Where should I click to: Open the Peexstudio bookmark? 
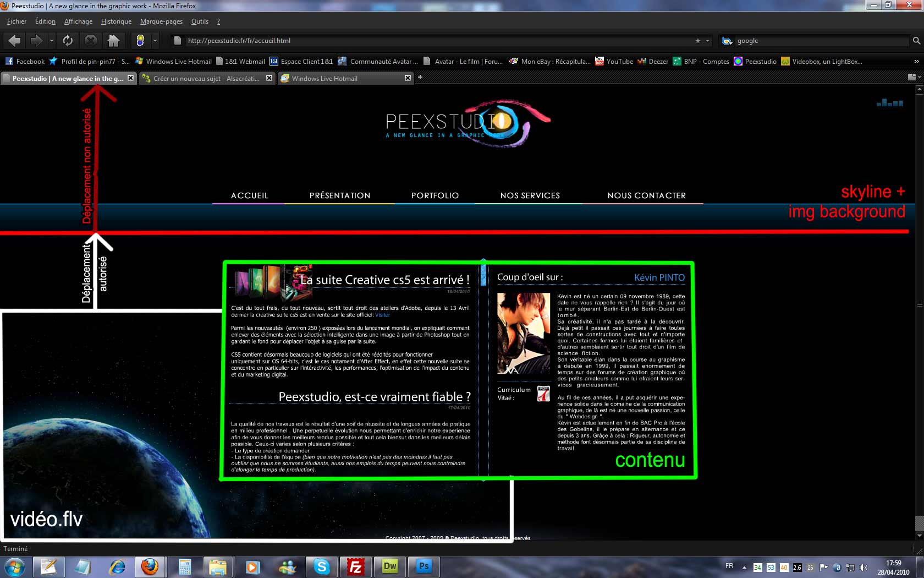coord(755,62)
